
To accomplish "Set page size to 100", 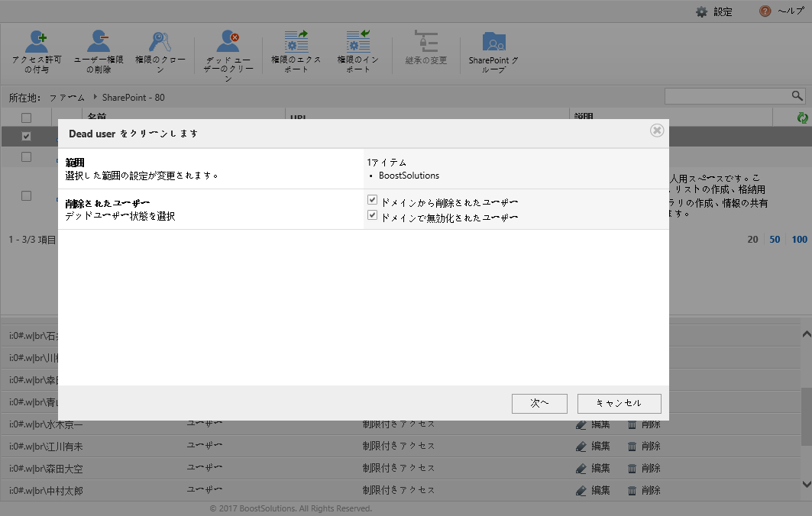I will point(800,239).
